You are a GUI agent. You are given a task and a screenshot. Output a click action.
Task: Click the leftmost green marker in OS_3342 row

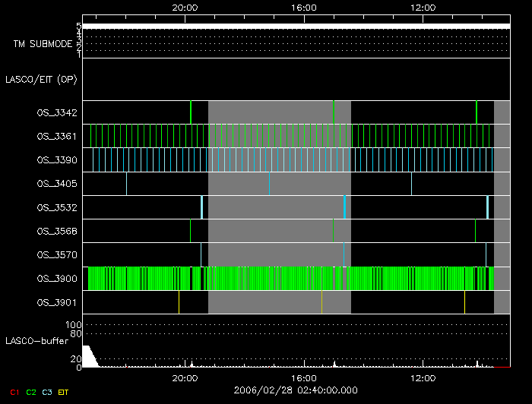(x=191, y=112)
